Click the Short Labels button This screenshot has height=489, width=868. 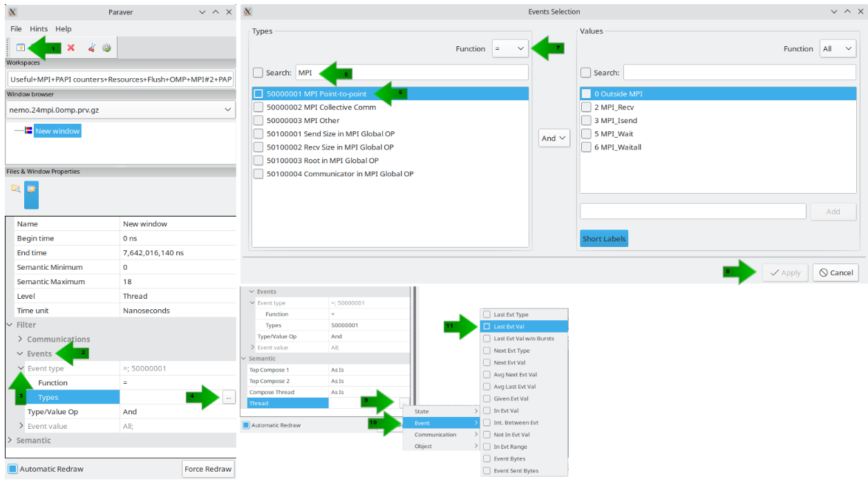click(604, 239)
